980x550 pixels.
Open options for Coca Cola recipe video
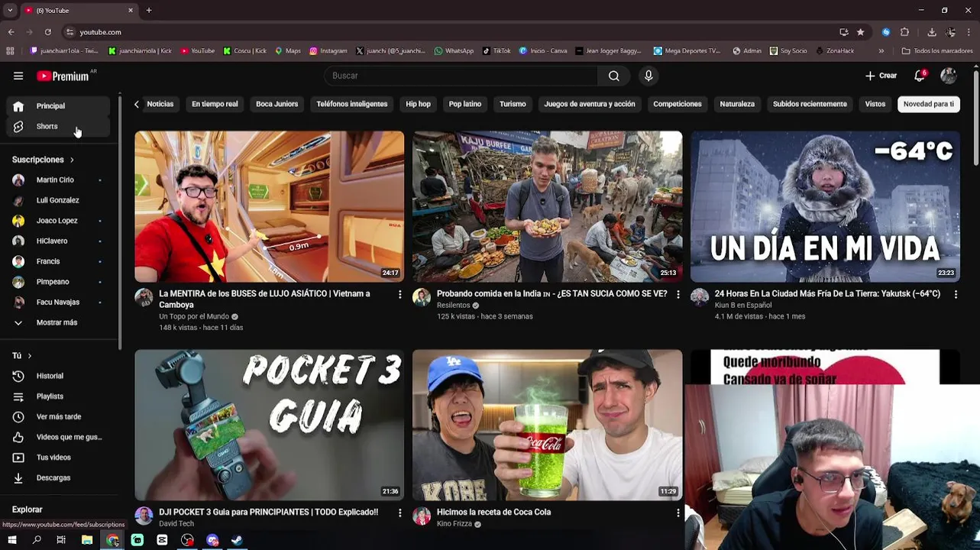pyautogui.click(x=678, y=513)
